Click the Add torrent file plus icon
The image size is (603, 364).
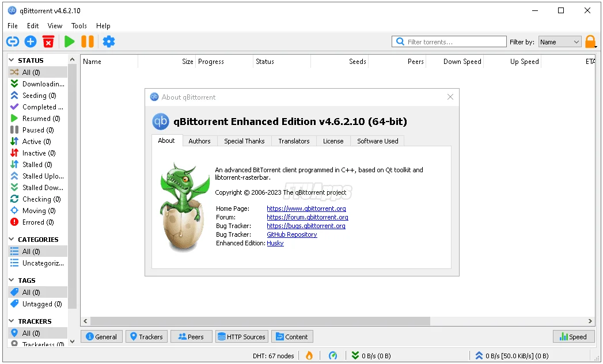[x=31, y=41]
